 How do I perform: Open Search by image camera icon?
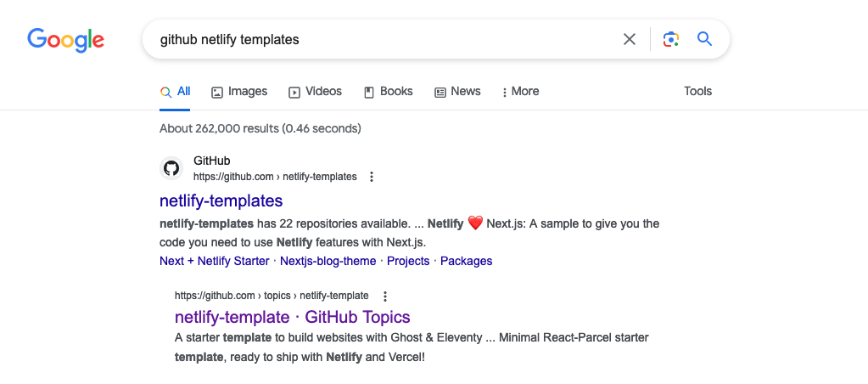point(671,39)
